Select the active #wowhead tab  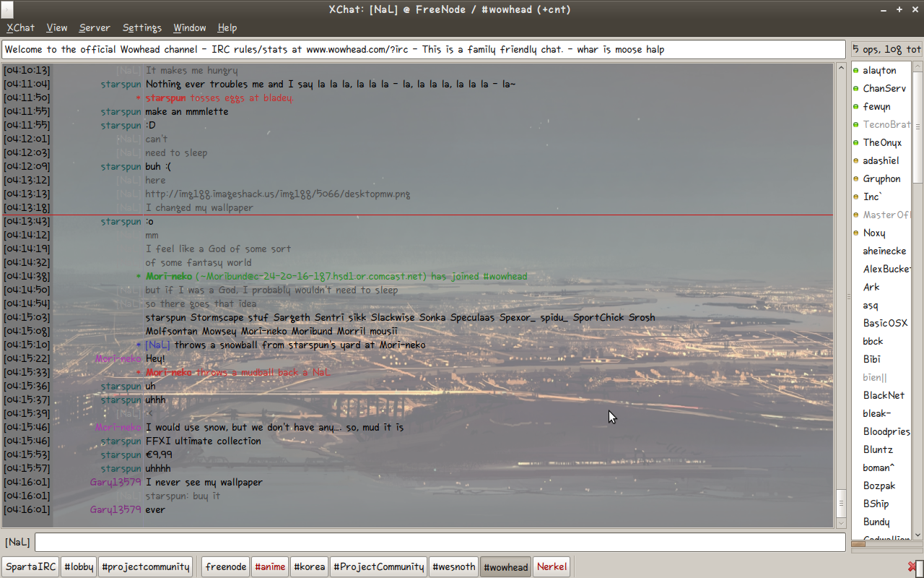point(505,566)
